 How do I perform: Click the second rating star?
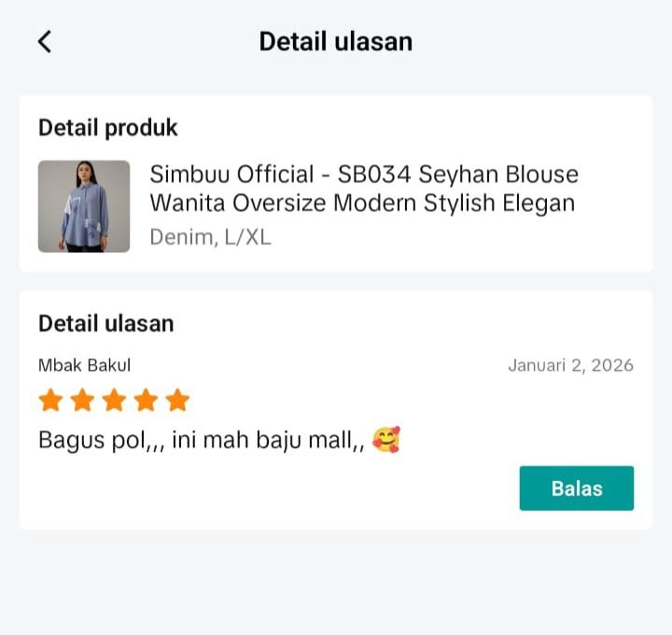[82, 400]
